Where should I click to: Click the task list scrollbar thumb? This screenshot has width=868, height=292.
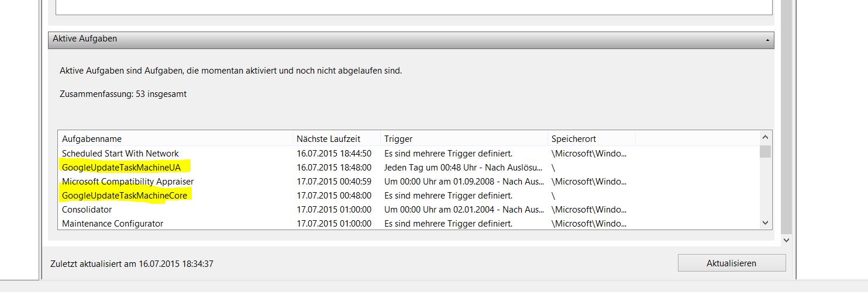coord(765,152)
